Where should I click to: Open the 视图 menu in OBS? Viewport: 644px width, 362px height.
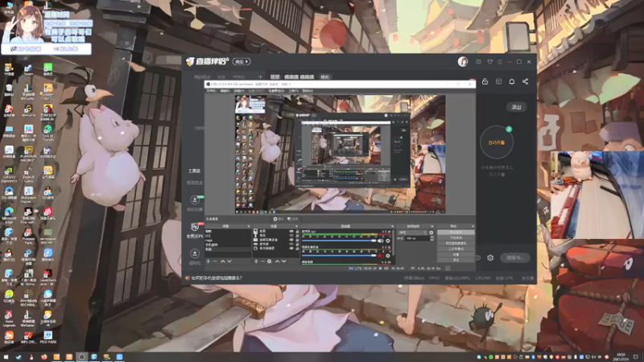point(239,91)
